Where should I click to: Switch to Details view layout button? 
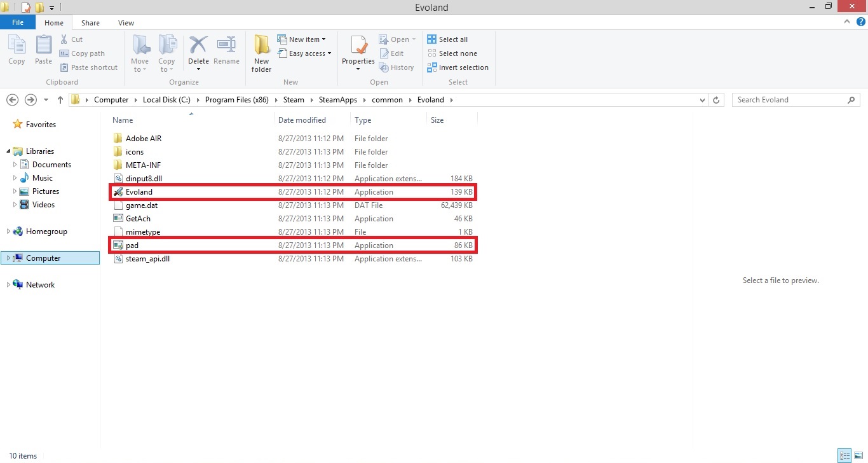(x=844, y=455)
